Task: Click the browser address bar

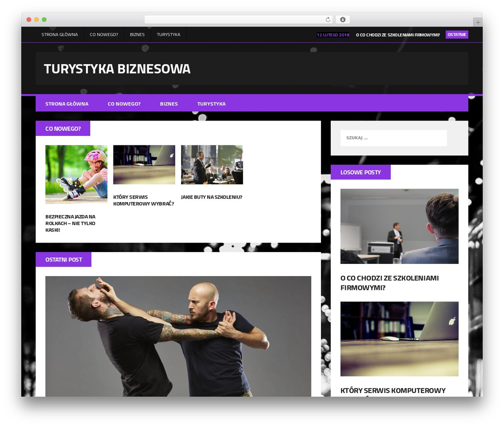Action: (x=239, y=20)
